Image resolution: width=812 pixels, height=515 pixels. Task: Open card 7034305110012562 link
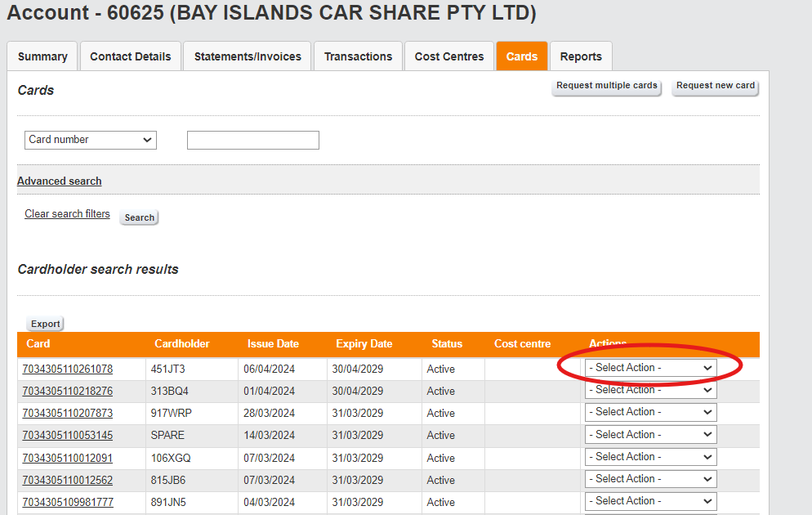67,481
